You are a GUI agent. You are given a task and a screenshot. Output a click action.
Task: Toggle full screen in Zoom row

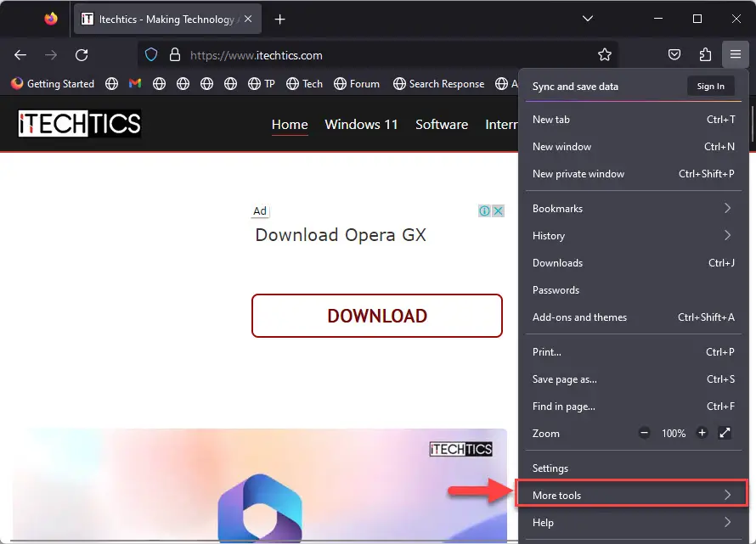pos(725,433)
